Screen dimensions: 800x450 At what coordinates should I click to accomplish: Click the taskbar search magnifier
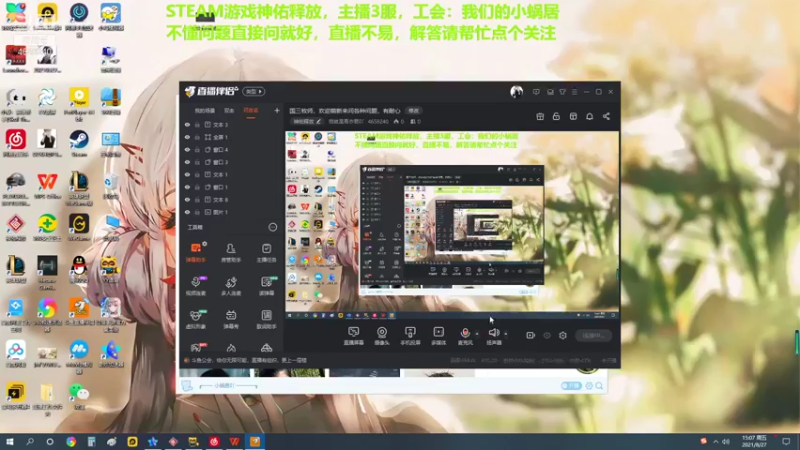[x=30, y=441]
